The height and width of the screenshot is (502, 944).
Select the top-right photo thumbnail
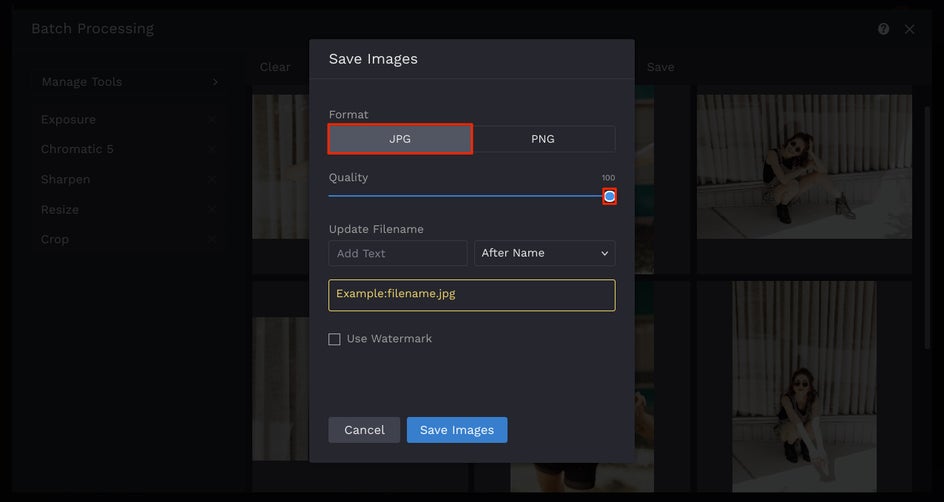tap(804, 166)
